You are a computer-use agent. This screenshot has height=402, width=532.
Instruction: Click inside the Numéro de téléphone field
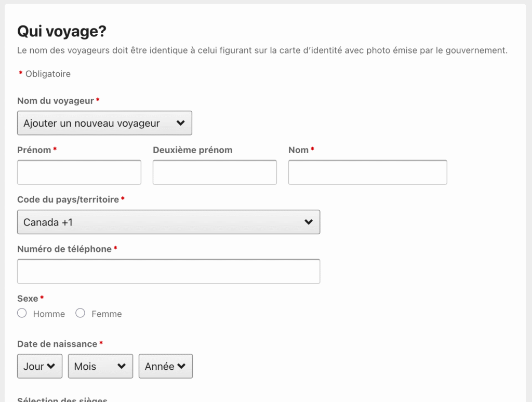pos(168,271)
